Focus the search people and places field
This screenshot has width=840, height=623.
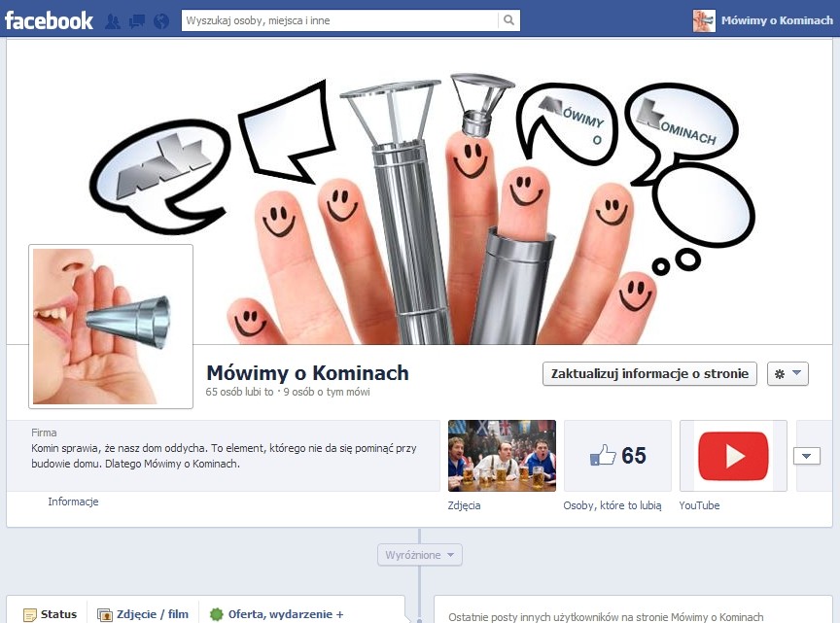pyautogui.click(x=340, y=20)
